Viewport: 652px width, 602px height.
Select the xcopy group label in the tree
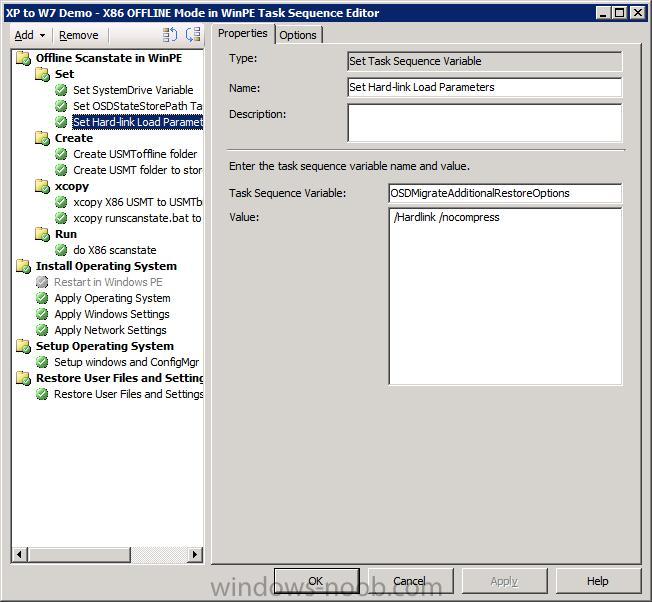[x=72, y=186]
